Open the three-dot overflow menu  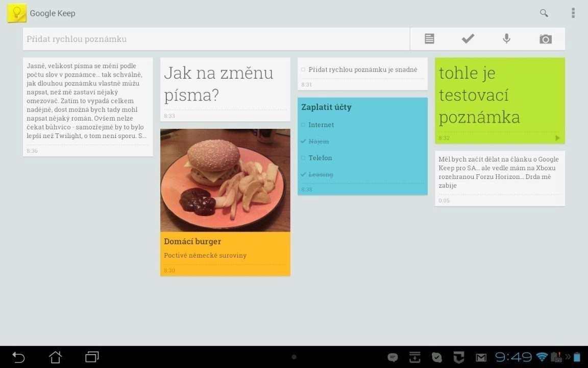coord(573,13)
